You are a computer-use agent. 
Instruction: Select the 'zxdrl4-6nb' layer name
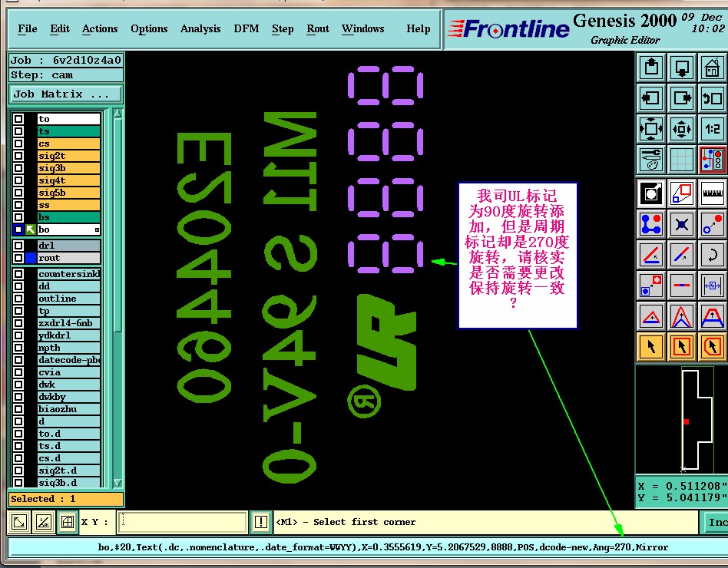point(69,323)
